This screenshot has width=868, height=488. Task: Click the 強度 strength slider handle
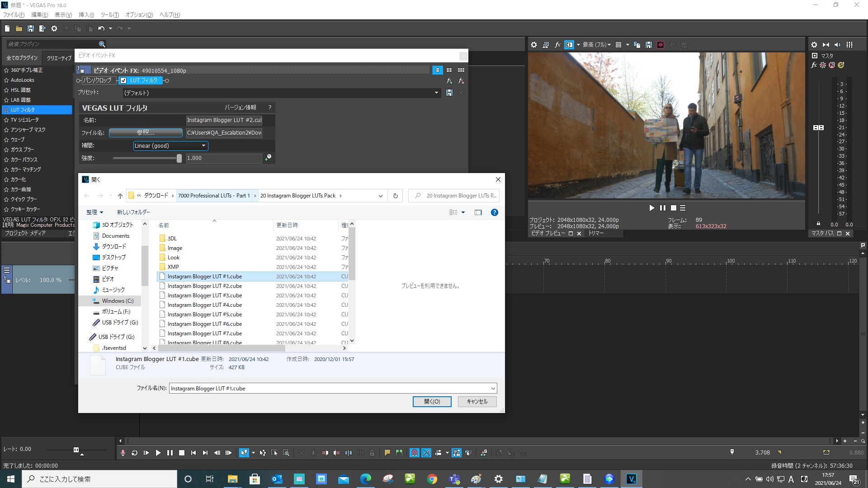coord(179,158)
